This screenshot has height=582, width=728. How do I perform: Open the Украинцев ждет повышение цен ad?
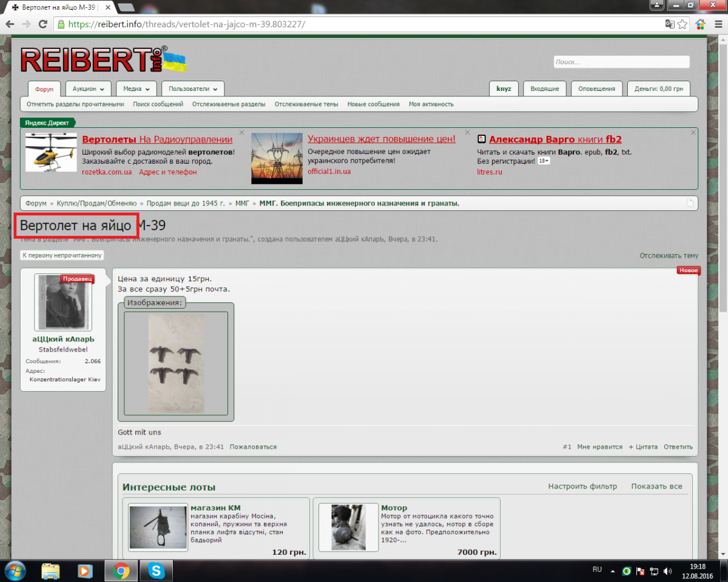pos(382,139)
